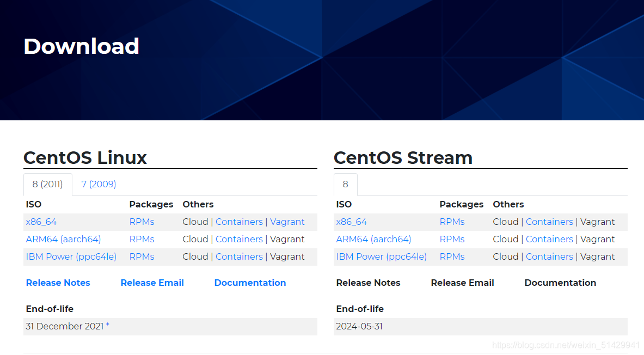
Task: Open CentOS Linux Documentation link
Action: [250, 283]
